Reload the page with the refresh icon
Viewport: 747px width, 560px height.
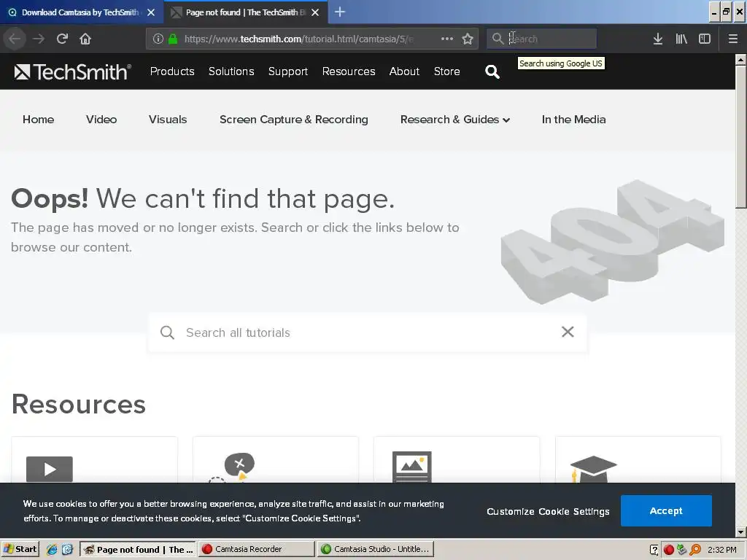(x=63, y=39)
